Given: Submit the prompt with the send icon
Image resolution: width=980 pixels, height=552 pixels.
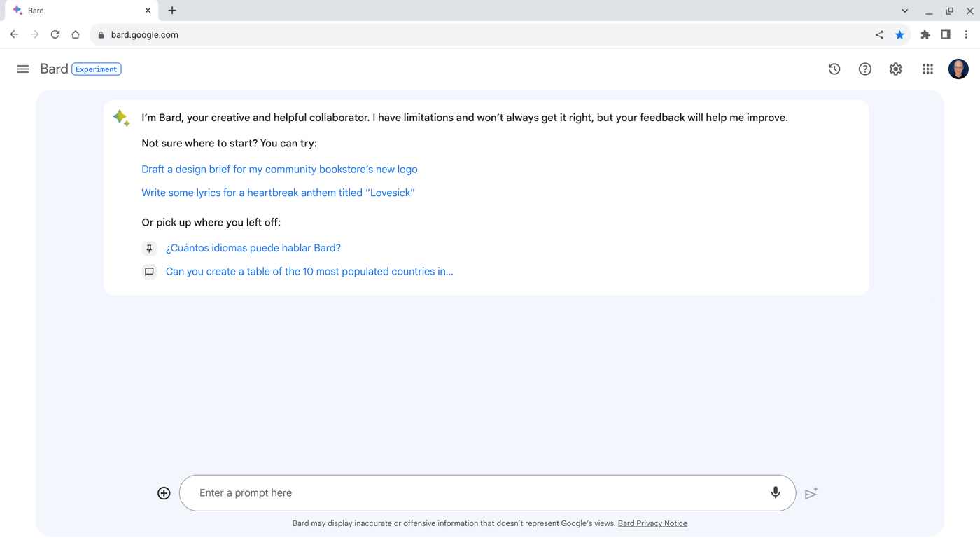Looking at the screenshot, I should (811, 492).
